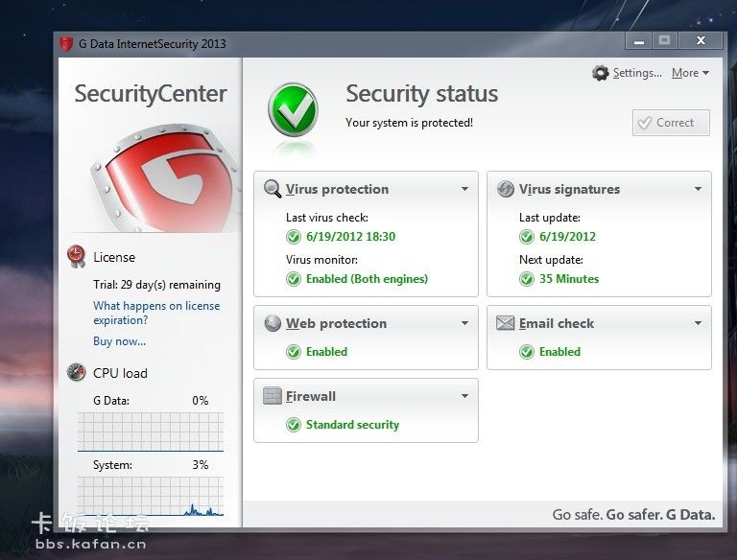Click the Web protection globe icon

(x=273, y=323)
